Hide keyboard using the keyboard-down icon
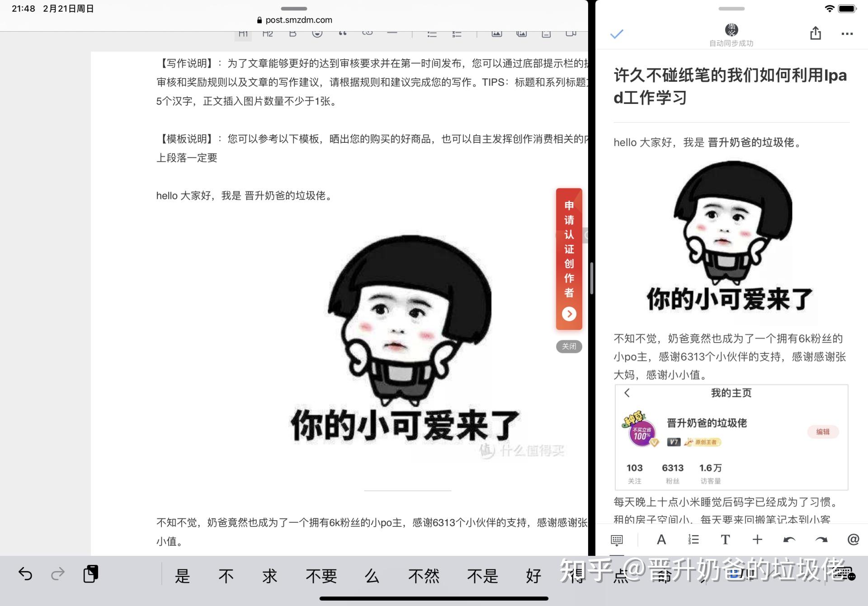 (x=616, y=540)
